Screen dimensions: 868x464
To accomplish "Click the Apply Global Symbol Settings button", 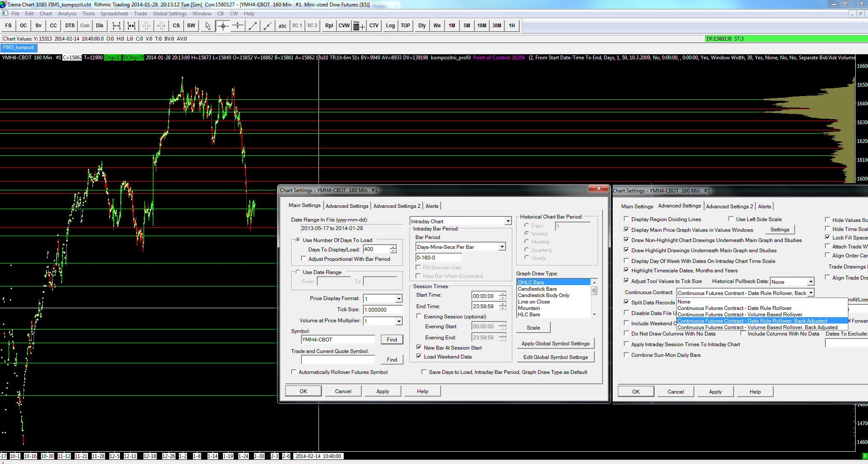I will click(555, 343).
